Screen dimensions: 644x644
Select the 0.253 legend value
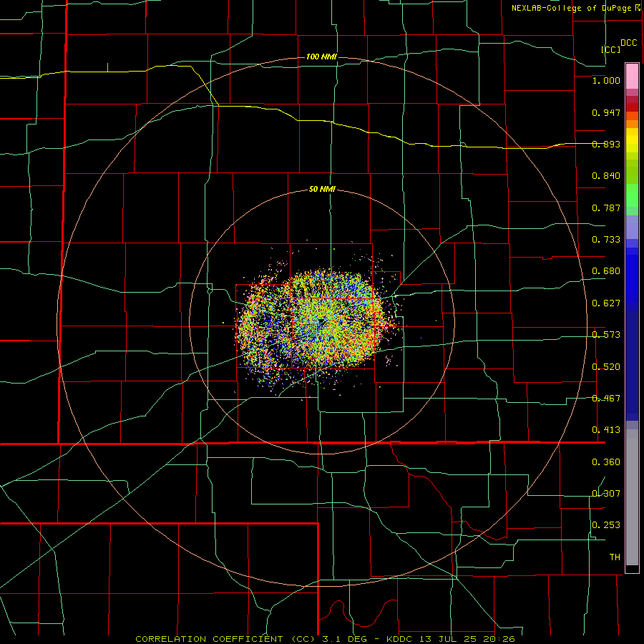(x=606, y=525)
